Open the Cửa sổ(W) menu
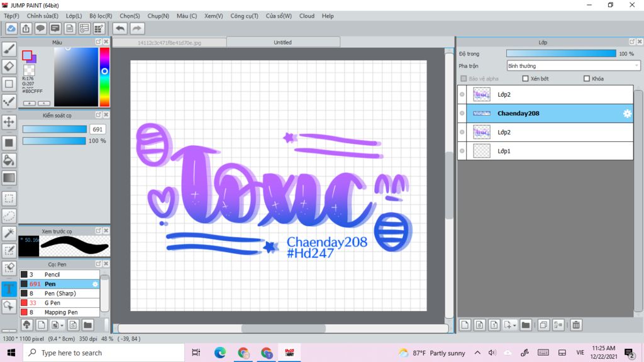The width and height of the screenshot is (644, 362). (x=279, y=16)
